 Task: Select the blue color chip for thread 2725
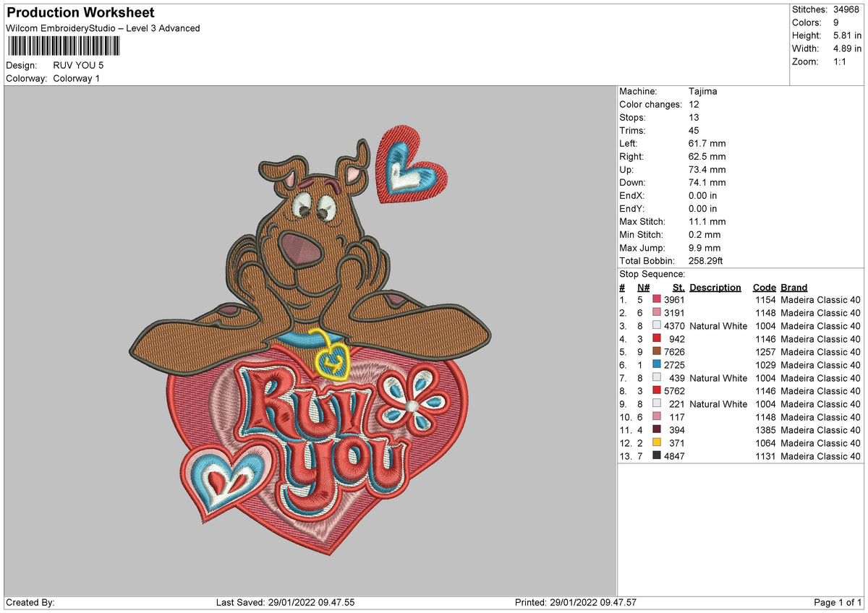[658, 365]
